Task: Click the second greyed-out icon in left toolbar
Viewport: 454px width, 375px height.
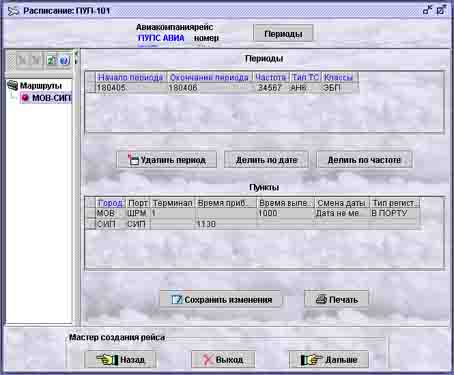Action: tap(36, 60)
